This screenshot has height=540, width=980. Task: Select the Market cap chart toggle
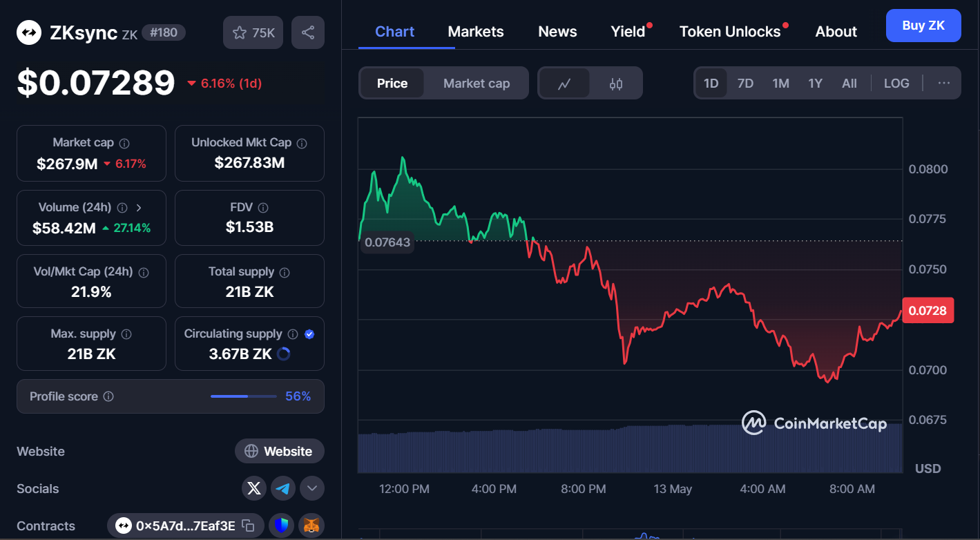click(x=477, y=84)
